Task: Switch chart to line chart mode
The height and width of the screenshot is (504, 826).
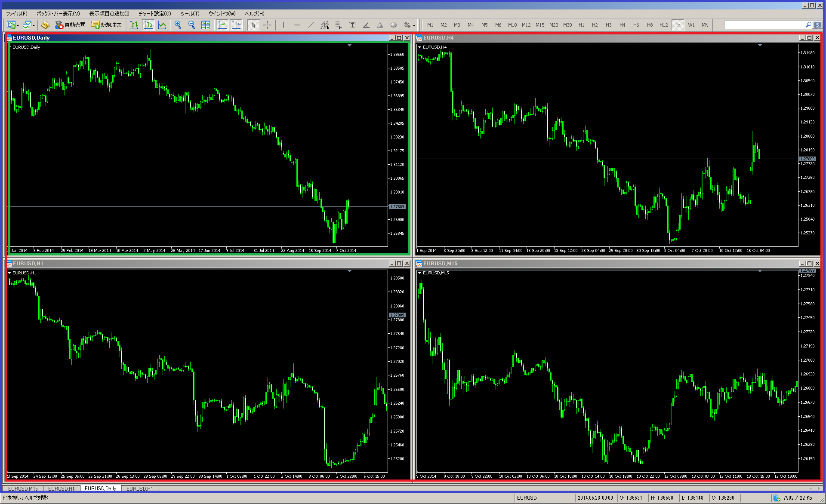Action: click(x=162, y=25)
